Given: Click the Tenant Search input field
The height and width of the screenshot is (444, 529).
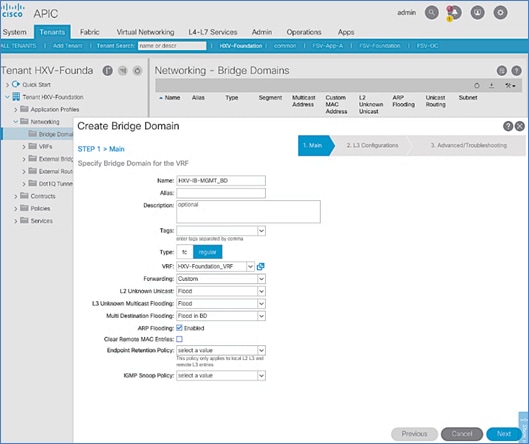Looking at the screenshot, I should [x=172, y=46].
